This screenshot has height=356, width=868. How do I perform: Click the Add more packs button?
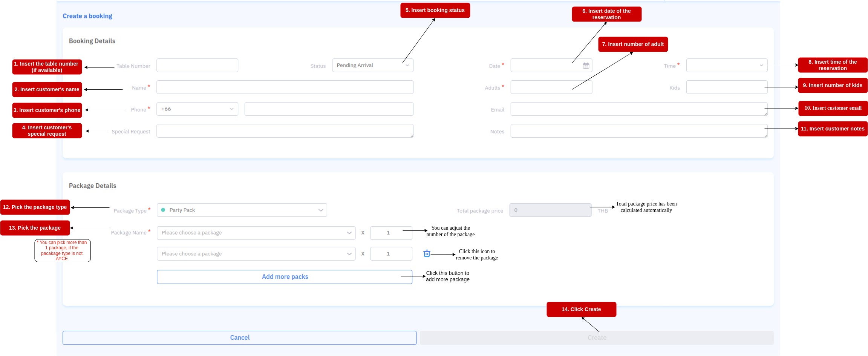[285, 277]
